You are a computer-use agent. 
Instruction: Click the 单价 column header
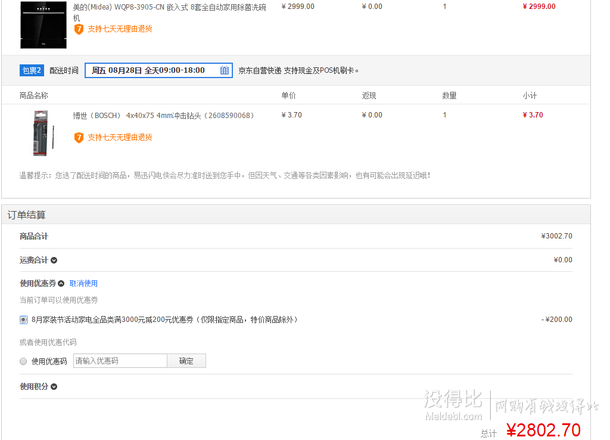tap(289, 96)
